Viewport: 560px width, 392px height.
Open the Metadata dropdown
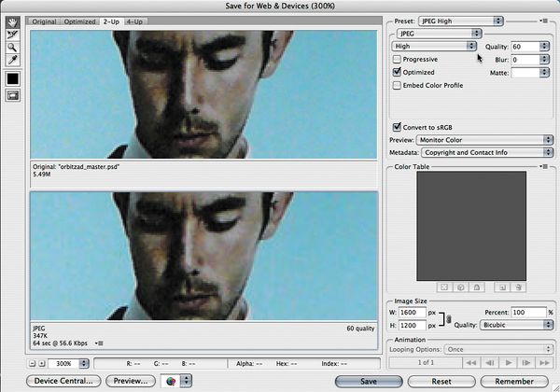483,150
